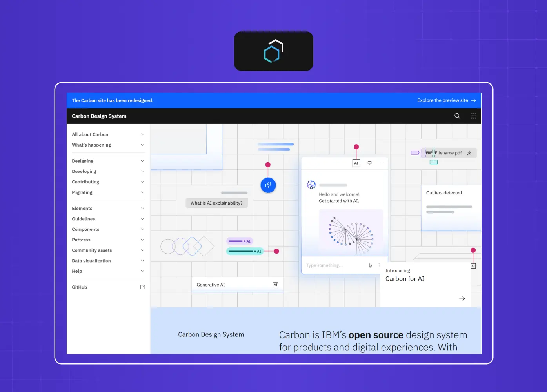Viewport: 547px width, 392px height.
Task: Expand the All about Carbon section
Action: tap(108, 134)
